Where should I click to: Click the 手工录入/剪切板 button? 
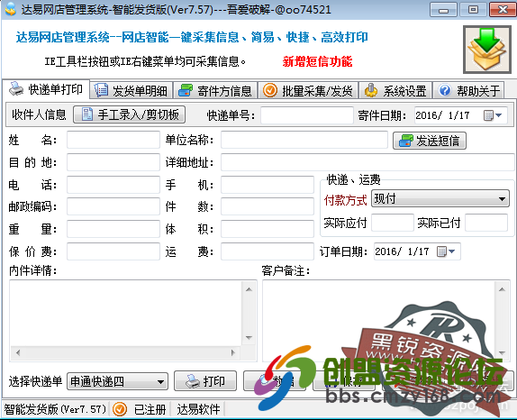130,114
